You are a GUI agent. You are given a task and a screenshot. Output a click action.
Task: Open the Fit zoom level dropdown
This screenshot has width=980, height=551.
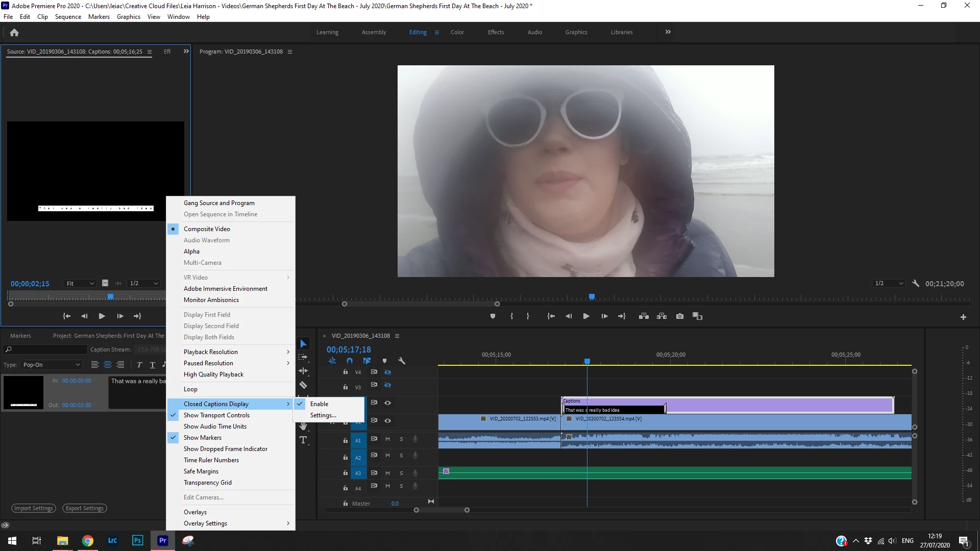[80, 284]
